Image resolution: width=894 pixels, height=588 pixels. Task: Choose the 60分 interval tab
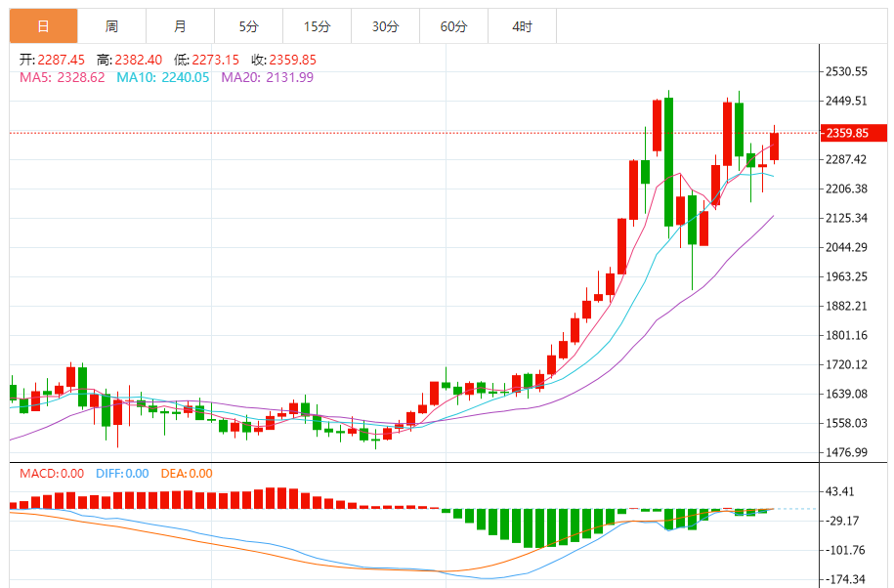pyautogui.click(x=453, y=26)
